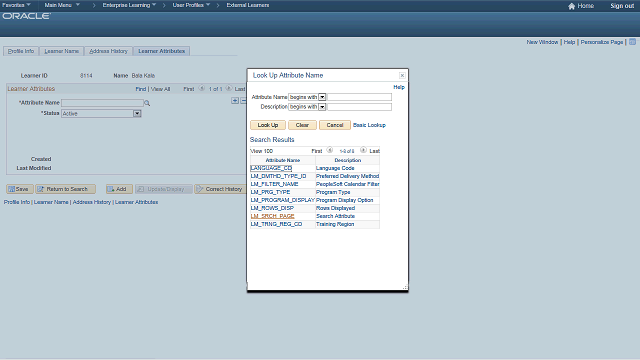Viewport: 640px width, 360px height.
Task: Open Description operator dropdown in dialog
Action: click(x=322, y=107)
